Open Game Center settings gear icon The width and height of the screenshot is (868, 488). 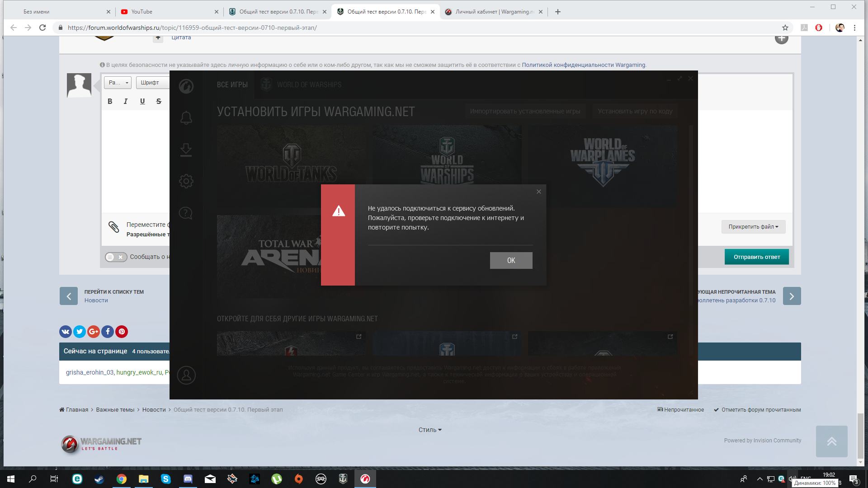pos(186,181)
